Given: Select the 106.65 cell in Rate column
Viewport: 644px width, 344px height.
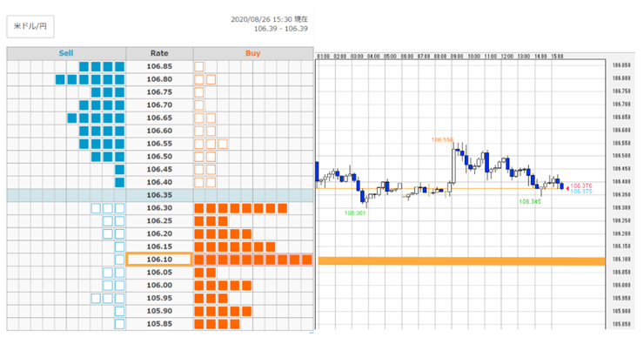Looking at the screenshot, I should coord(159,118).
